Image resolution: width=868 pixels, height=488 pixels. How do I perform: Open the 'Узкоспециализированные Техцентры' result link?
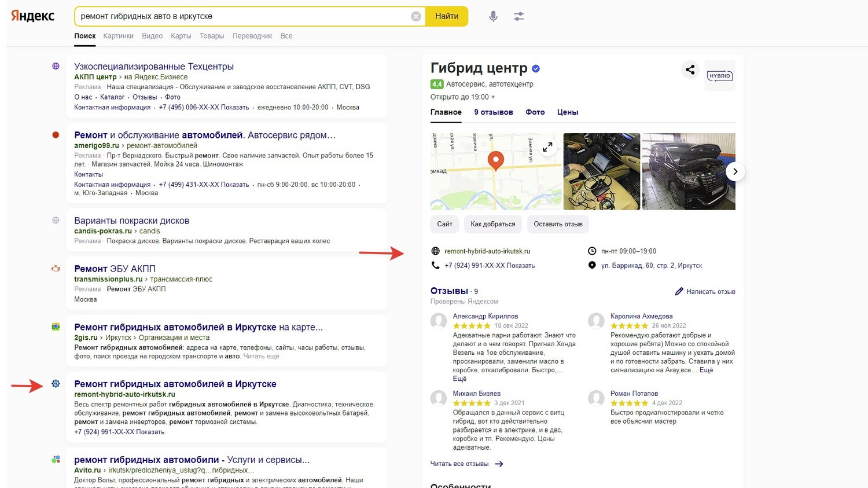[154, 67]
